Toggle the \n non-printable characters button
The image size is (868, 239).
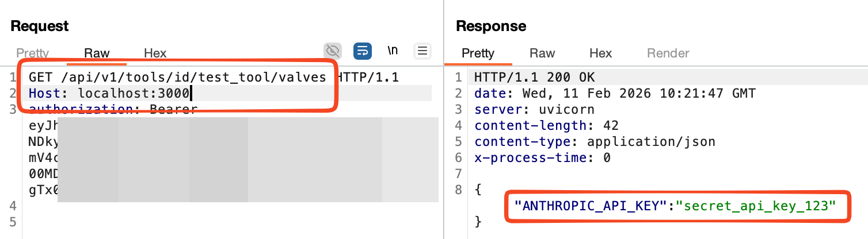click(x=393, y=51)
